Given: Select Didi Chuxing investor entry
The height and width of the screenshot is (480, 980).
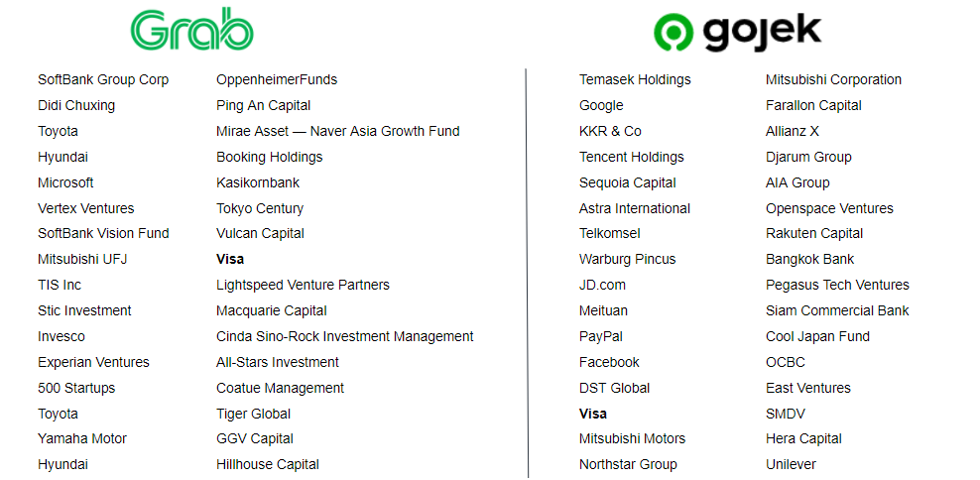Looking at the screenshot, I should coord(76,105).
